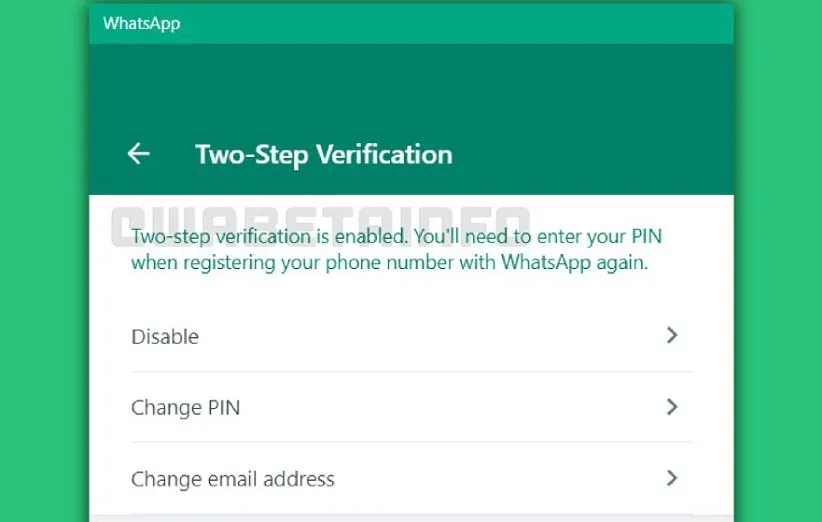Click the chevron beside Disable

672,336
